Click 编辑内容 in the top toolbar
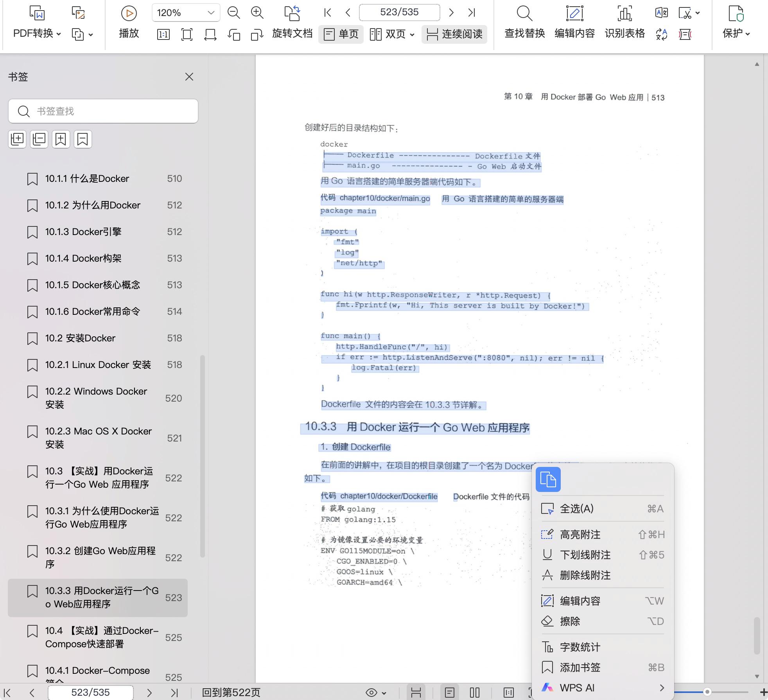The width and height of the screenshot is (768, 700). coord(574,23)
